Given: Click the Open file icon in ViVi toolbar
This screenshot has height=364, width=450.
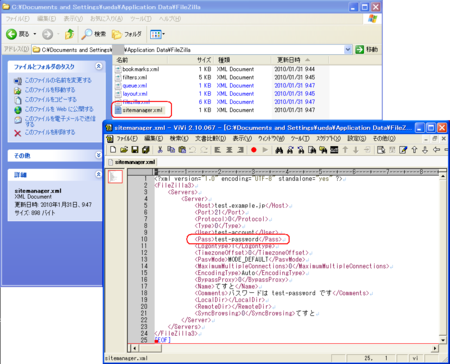Looking at the screenshot, I should pos(124,150).
